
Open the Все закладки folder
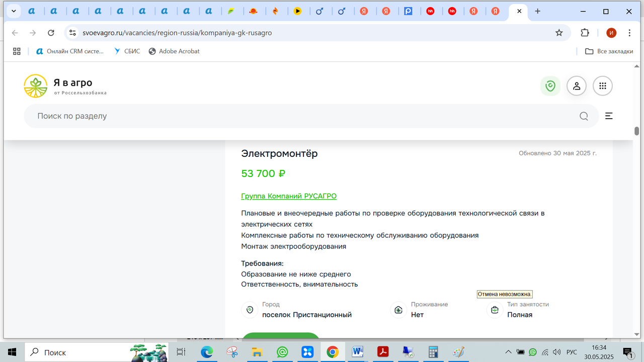609,51
